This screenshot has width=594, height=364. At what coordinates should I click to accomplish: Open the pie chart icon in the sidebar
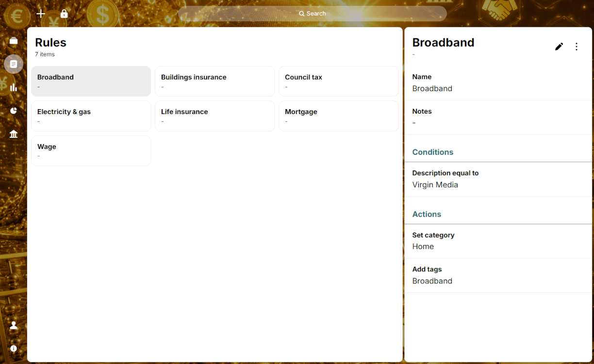tap(14, 111)
